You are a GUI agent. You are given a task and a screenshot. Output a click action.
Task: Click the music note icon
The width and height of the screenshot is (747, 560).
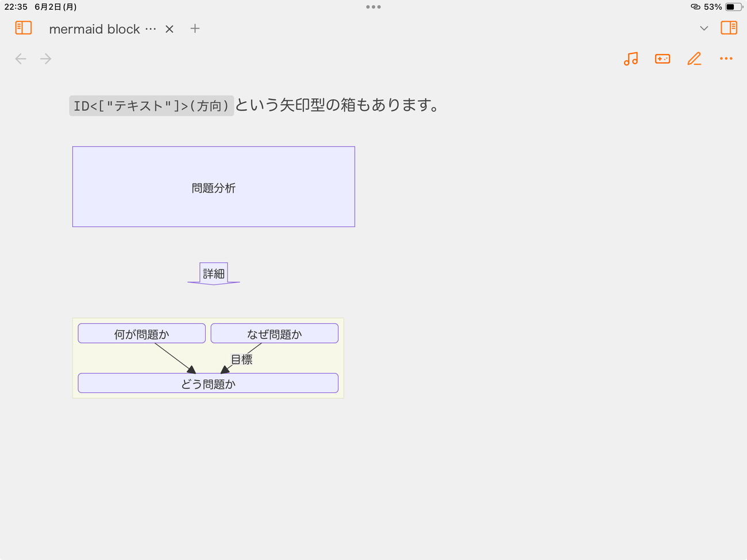[631, 59]
